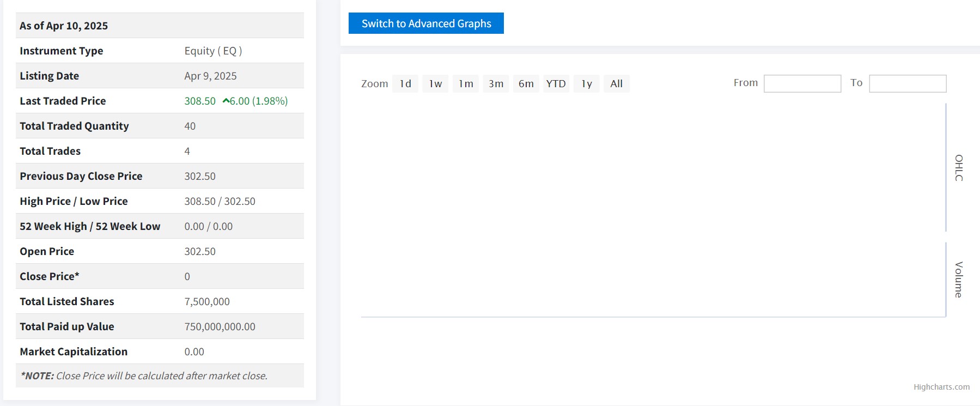The width and height of the screenshot is (980, 406).
Task: Set zoom range to 1y
Action: click(x=586, y=83)
